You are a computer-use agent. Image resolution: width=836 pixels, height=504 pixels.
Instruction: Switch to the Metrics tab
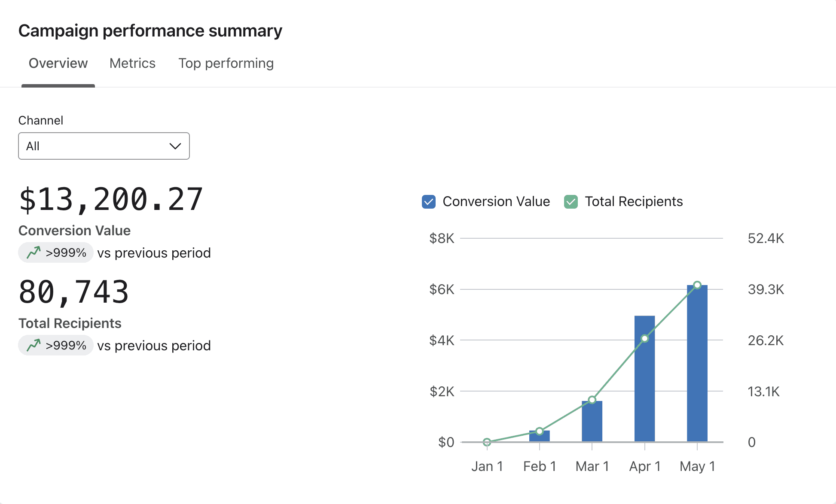tap(132, 63)
